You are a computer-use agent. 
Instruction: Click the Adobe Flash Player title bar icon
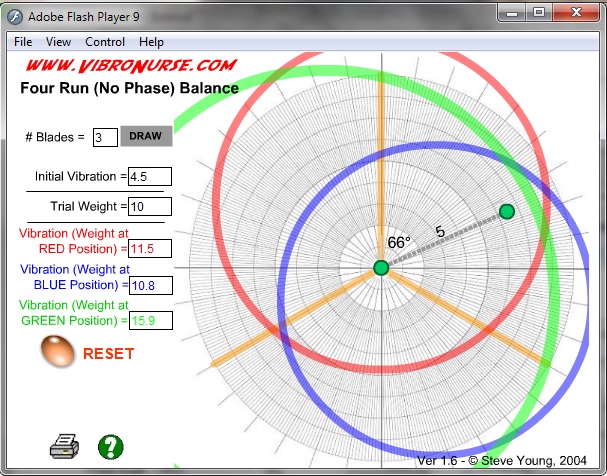15,13
